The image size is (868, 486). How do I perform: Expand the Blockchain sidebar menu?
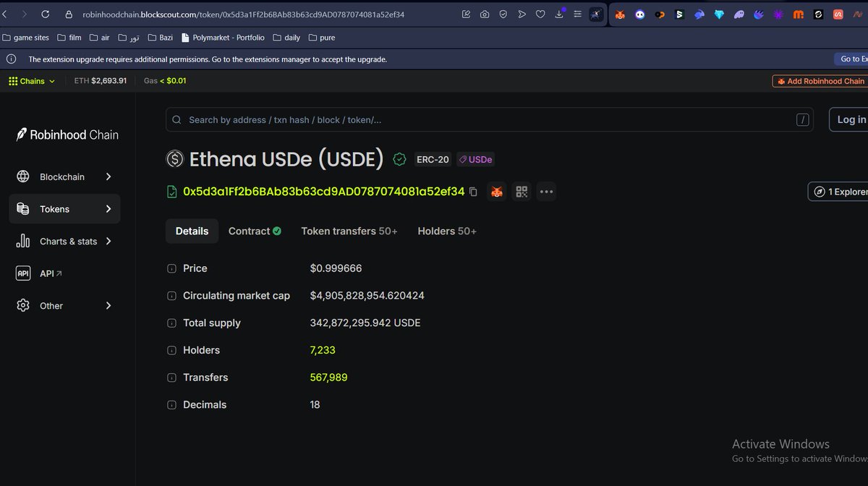pos(64,176)
